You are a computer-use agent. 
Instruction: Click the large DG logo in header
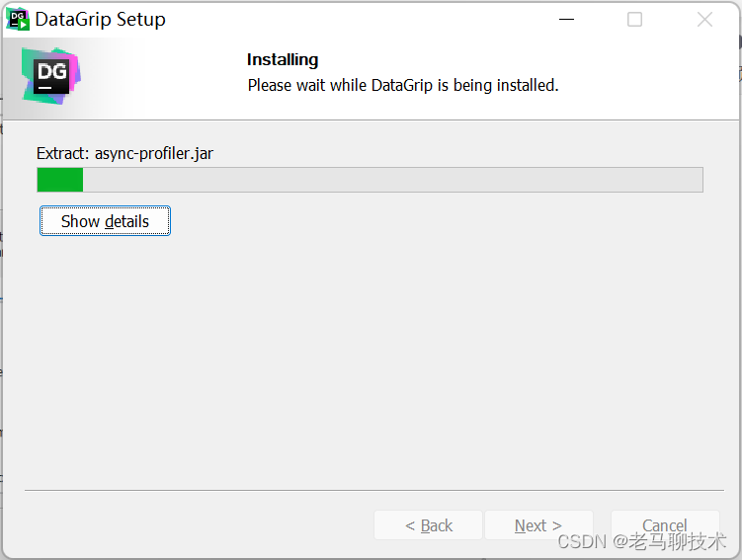[x=51, y=76]
